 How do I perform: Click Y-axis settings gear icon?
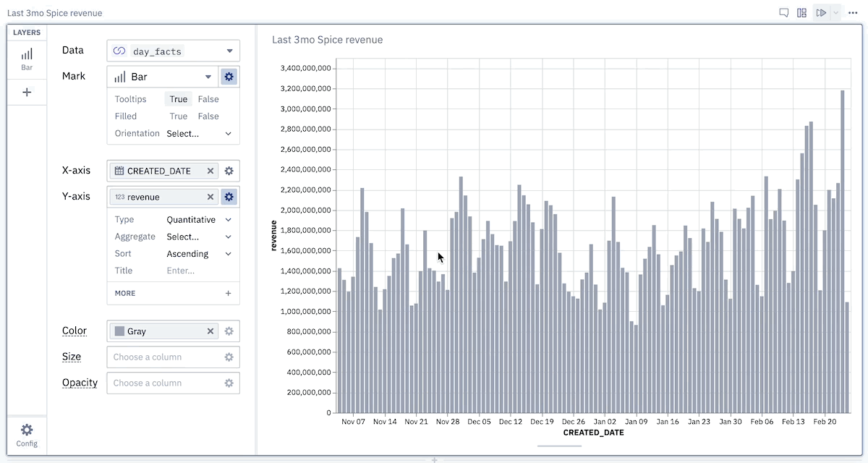pyautogui.click(x=229, y=197)
